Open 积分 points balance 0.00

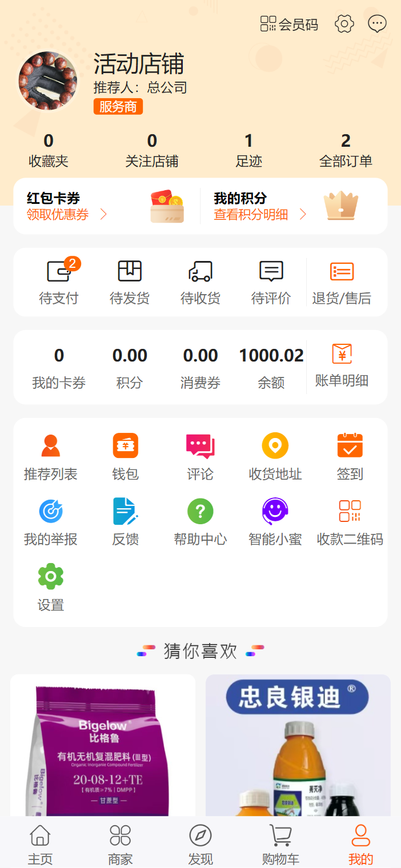tap(130, 368)
